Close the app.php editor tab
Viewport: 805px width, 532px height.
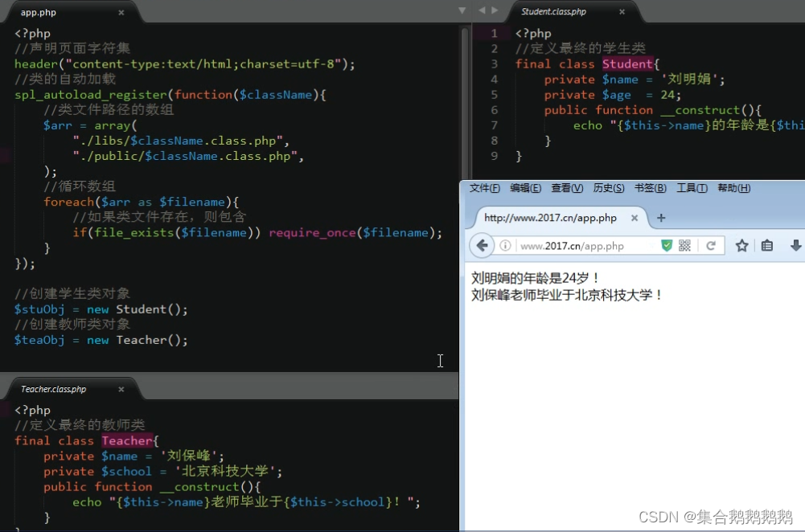[121, 12]
